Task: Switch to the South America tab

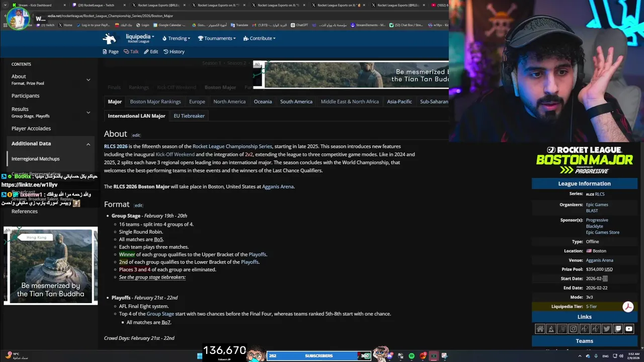Action: click(296, 102)
